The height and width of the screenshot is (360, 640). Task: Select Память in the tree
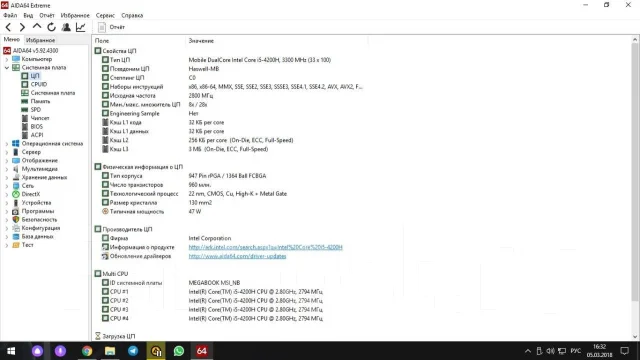[40, 101]
